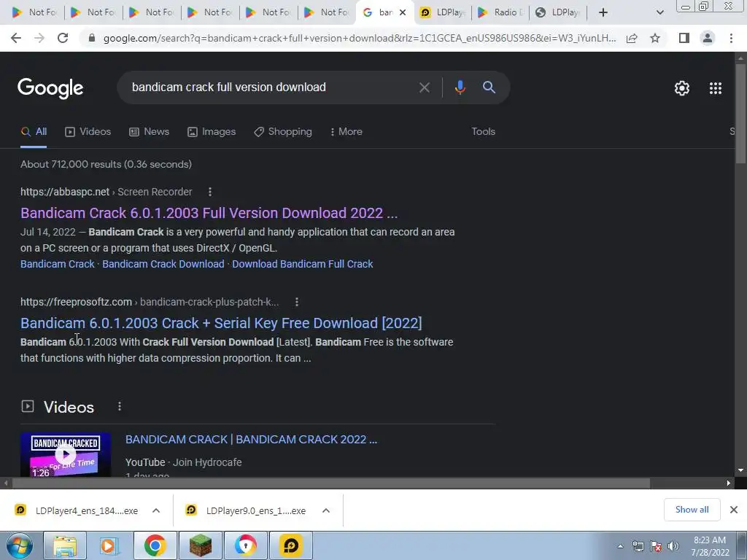
Task: Open the Chrome side panel icon
Action: pyautogui.click(x=684, y=38)
